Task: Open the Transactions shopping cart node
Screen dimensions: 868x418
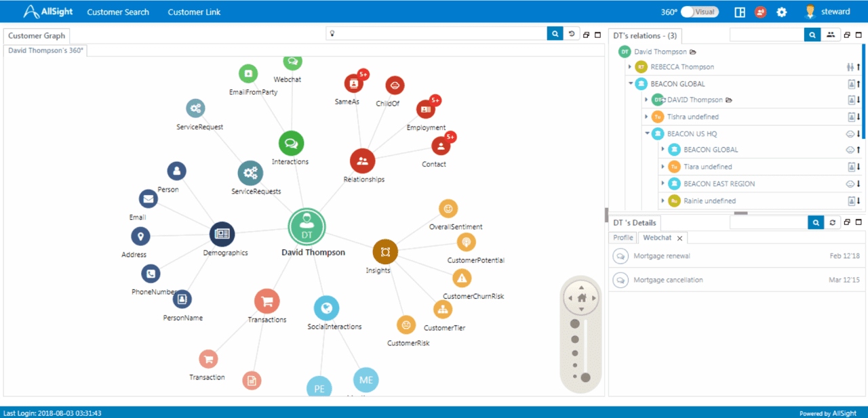Action: pos(267,301)
